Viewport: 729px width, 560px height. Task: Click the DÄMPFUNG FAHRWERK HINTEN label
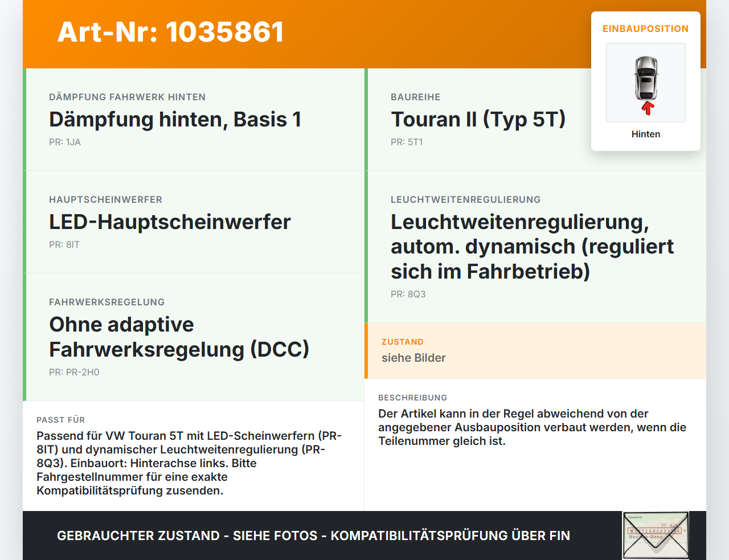(127, 97)
